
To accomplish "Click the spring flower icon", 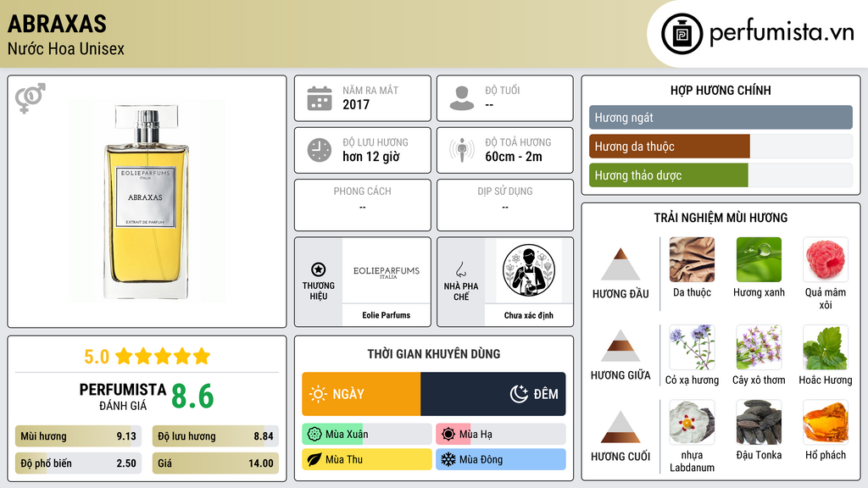I will [x=314, y=435].
